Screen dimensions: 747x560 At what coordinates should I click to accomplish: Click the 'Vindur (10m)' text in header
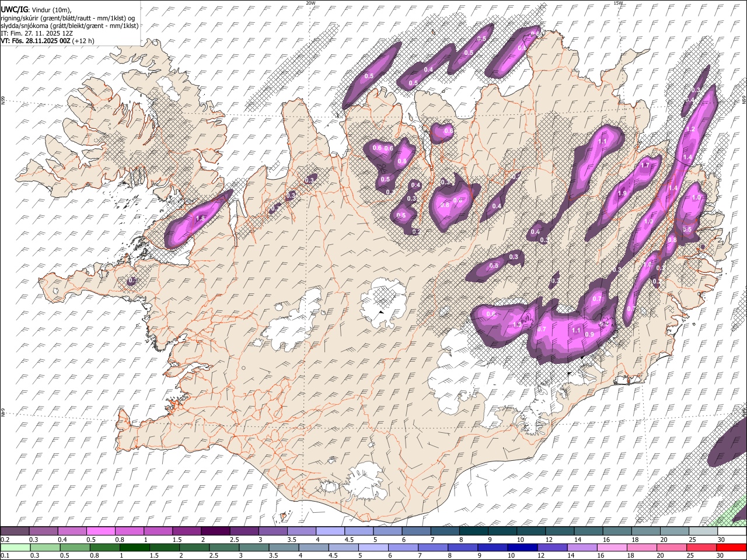(51, 10)
